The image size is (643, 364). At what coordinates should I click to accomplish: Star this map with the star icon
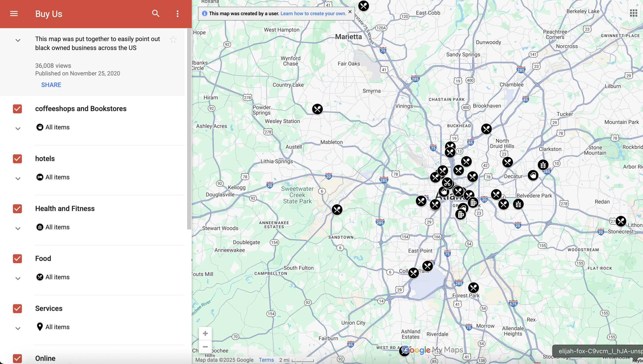(x=173, y=40)
